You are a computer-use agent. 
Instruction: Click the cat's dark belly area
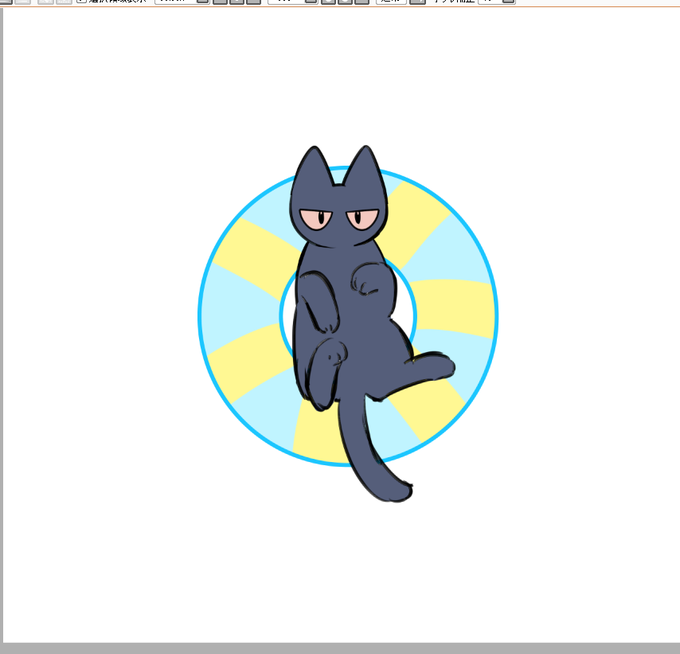pyautogui.click(x=366, y=332)
